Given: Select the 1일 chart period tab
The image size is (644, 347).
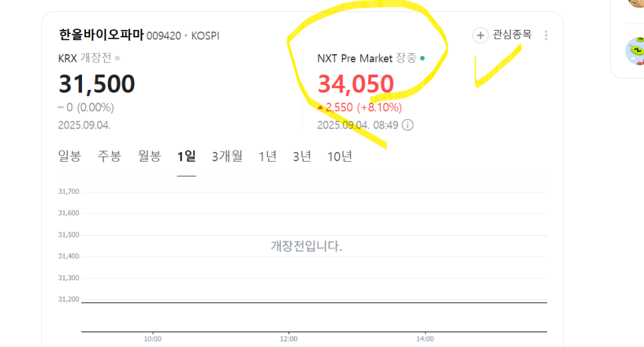Looking at the screenshot, I should pos(187,157).
